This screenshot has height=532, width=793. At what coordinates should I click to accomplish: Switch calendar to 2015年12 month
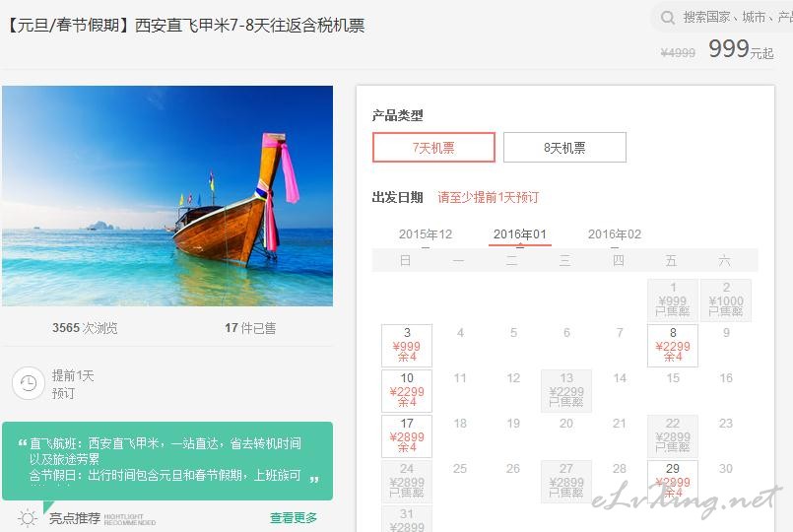(x=426, y=234)
